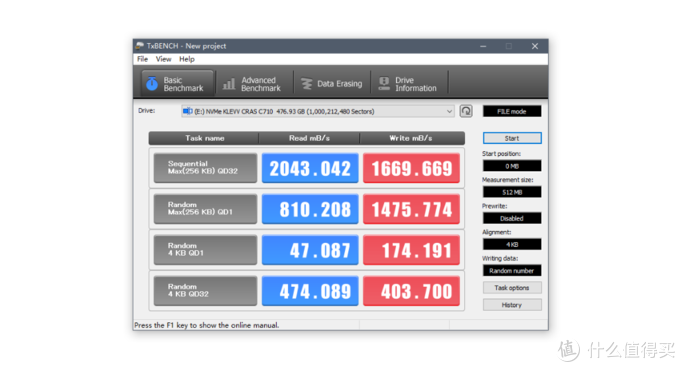Click the Task name column header
Viewport: 680px width, 367px height.
click(204, 138)
